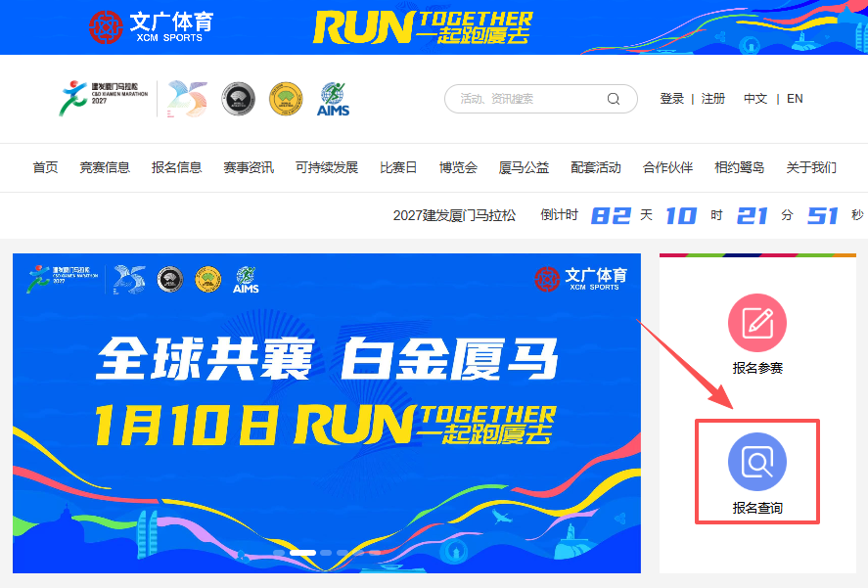The image size is (868, 588).
Task: Open the 可持续发展 menu
Action: click(x=327, y=167)
